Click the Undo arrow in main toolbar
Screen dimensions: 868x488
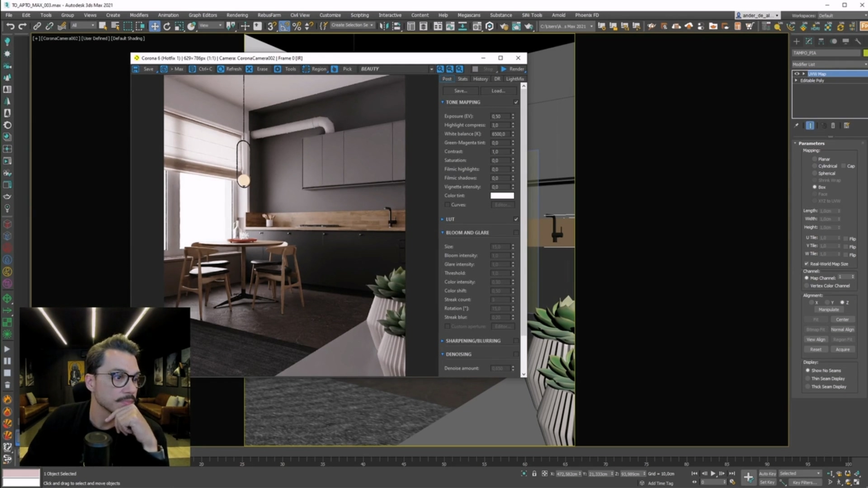click(x=10, y=26)
